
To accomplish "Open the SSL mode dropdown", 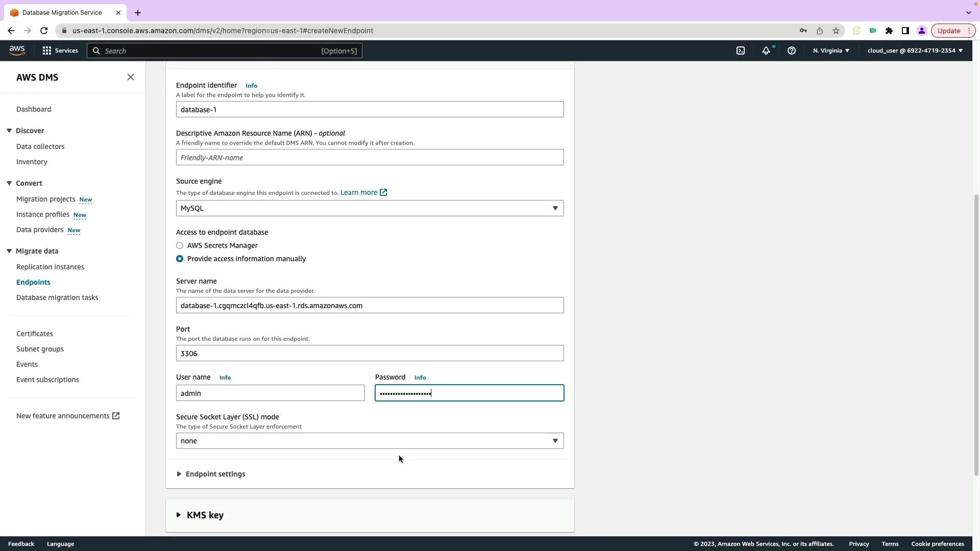I will pyautogui.click(x=370, y=441).
